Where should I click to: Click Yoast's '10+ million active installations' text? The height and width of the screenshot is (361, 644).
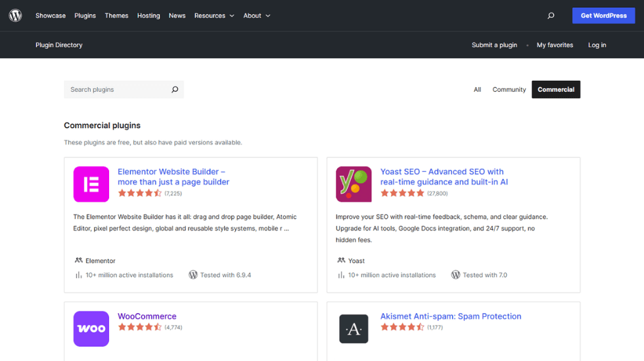click(x=392, y=275)
